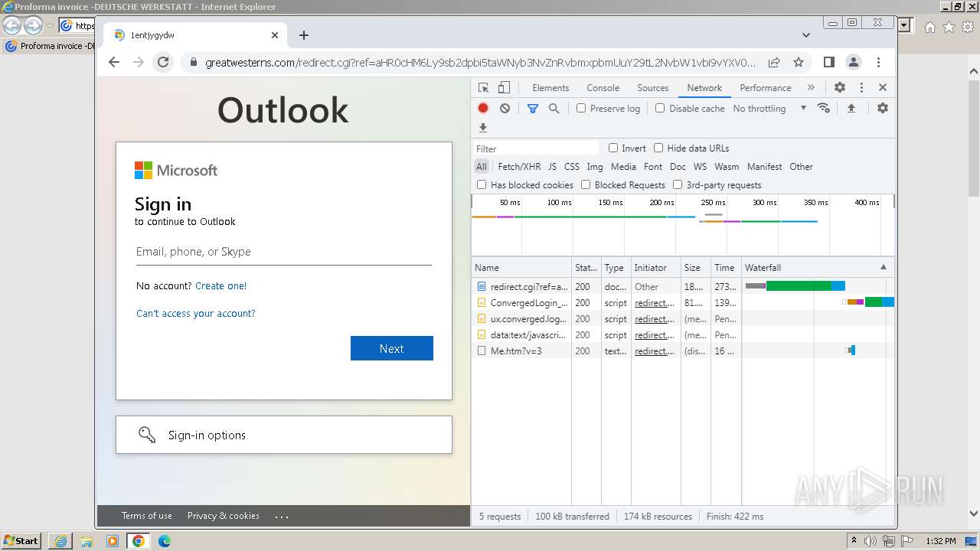Switch to Performance tab

pos(766,87)
